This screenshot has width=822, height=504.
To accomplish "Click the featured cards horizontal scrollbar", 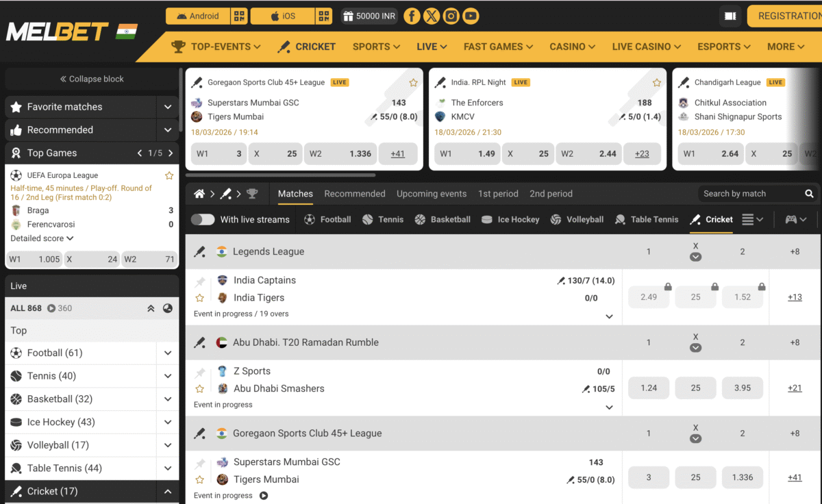I will [x=280, y=175].
